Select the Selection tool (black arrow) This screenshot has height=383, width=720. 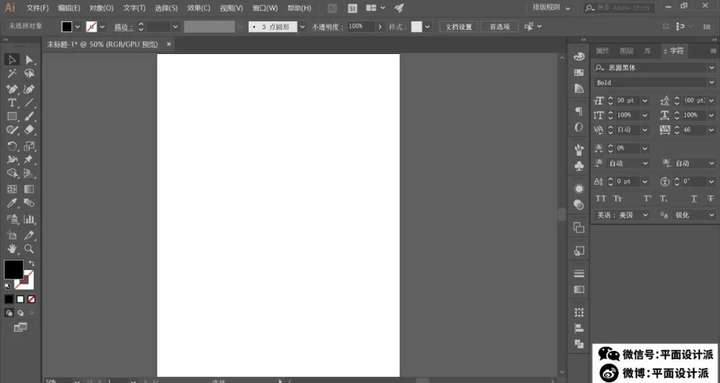pyautogui.click(x=12, y=60)
